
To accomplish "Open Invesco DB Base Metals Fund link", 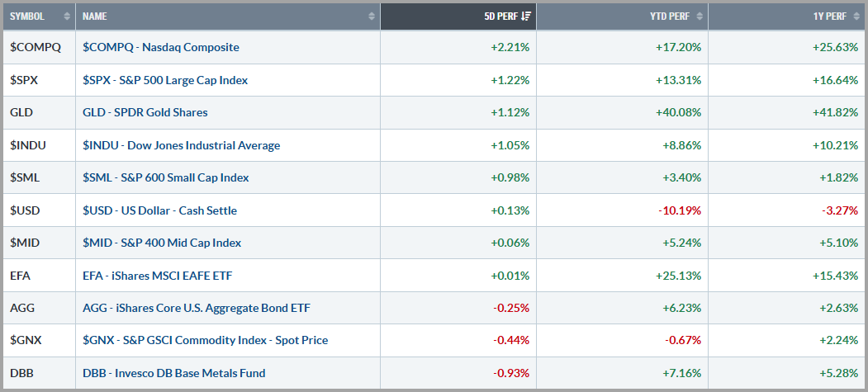I will click(x=174, y=373).
